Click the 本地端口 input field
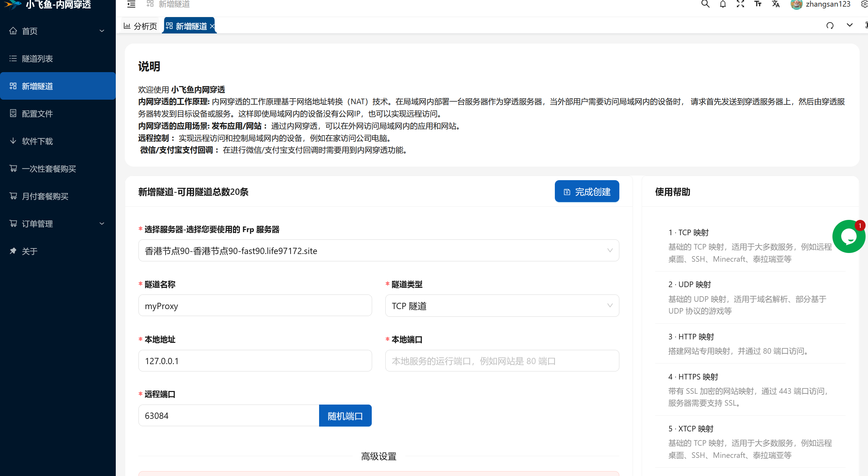868x476 pixels. click(502, 361)
